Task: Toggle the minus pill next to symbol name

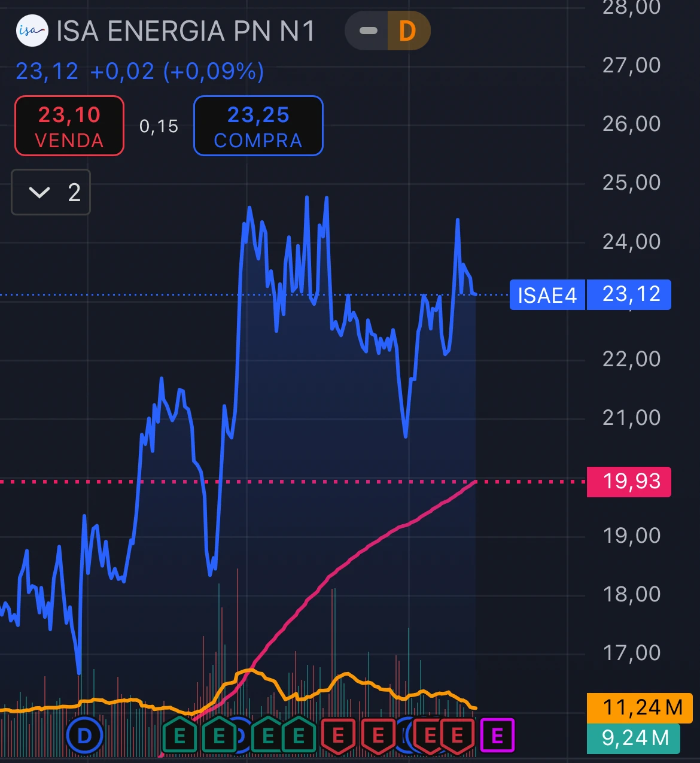Action: [x=368, y=31]
